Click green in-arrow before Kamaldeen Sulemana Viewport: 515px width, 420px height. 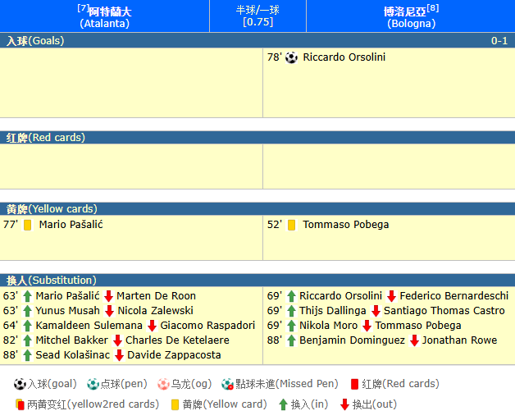27,326
